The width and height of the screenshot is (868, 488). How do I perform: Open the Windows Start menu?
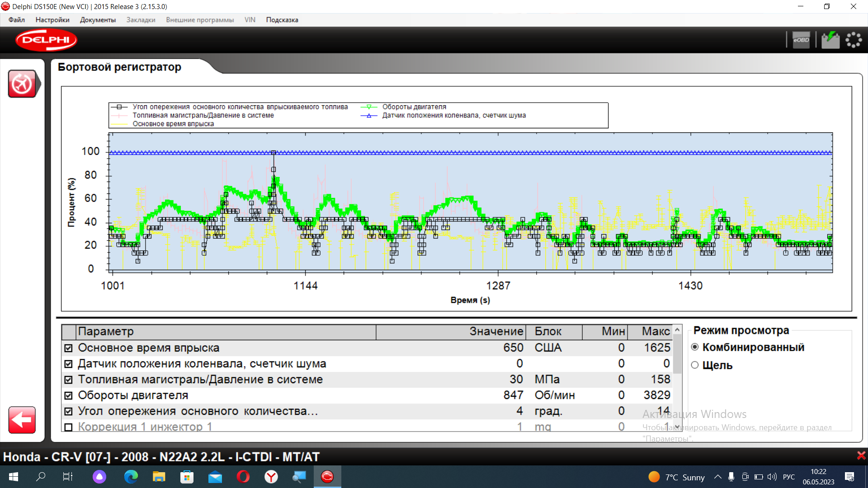(x=14, y=477)
